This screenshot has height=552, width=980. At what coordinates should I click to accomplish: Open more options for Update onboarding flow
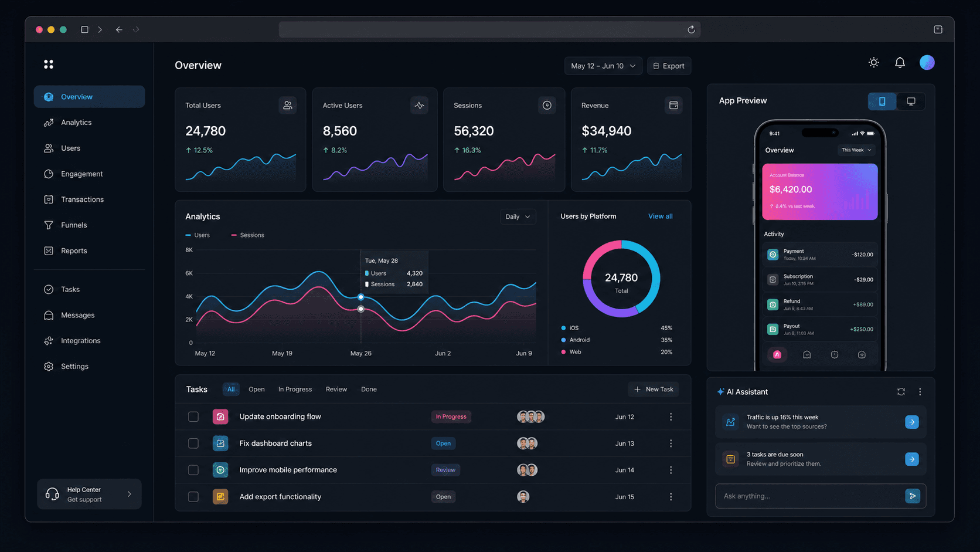[x=671, y=417]
